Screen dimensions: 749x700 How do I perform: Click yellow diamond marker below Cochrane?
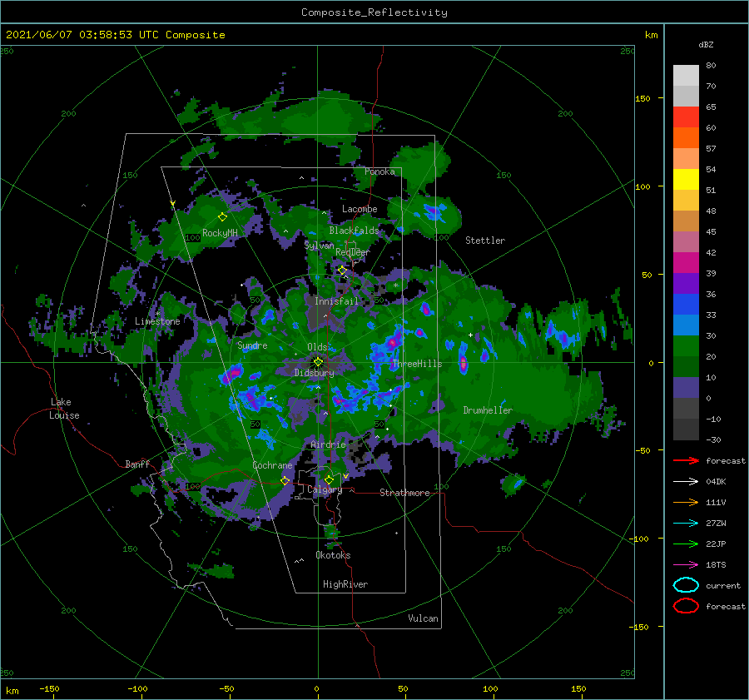pos(285,480)
